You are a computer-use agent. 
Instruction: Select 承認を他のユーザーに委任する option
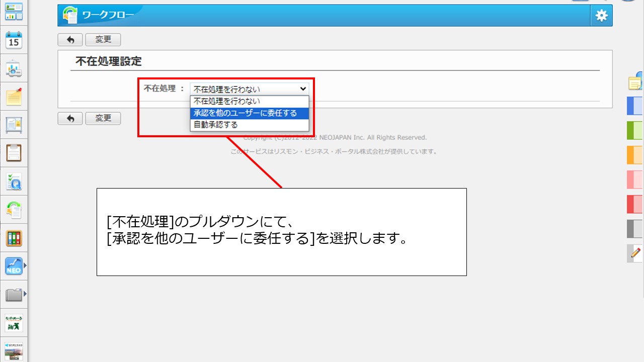click(x=250, y=113)
